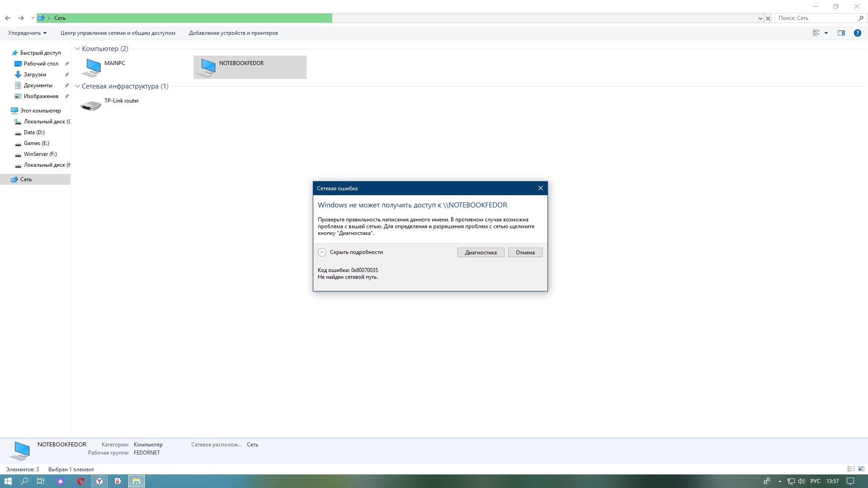Switch to details view in status bar
Viewport: 868px width, 488px height.
[x=851, y=469]
